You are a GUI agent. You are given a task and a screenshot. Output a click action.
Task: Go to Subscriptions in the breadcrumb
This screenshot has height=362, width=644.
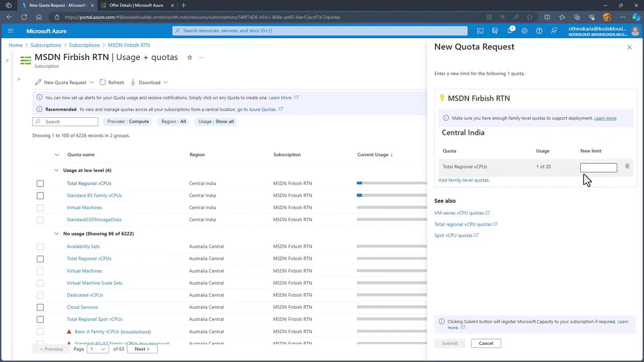click(x=46, y=45)
